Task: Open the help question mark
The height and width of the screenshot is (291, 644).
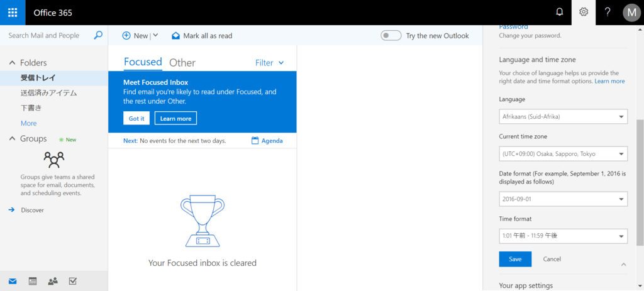Action: (608, 13)
